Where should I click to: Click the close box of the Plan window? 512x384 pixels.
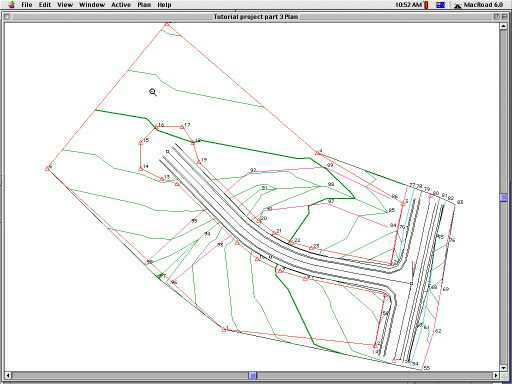(8, 16)
